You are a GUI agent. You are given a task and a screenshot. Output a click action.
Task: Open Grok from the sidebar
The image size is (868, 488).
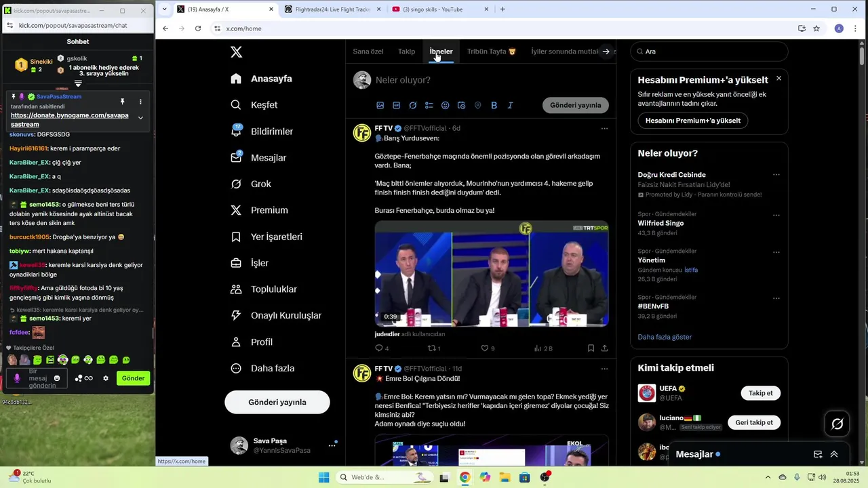coord(251,184)
